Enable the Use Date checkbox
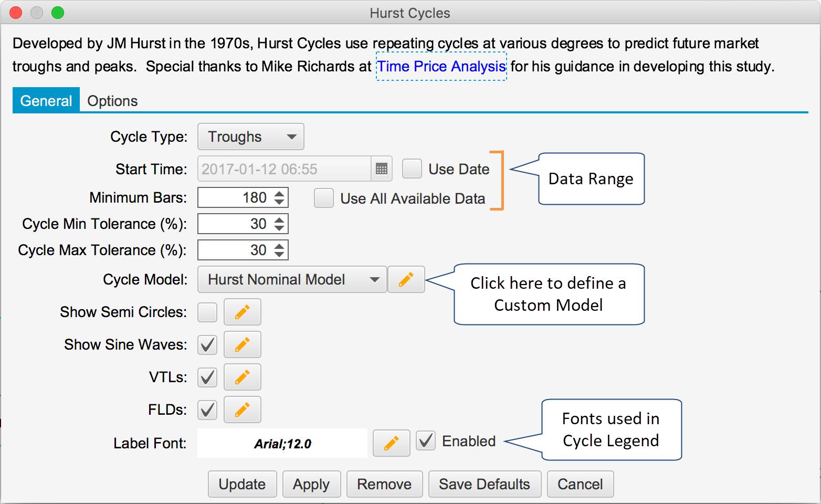 click(x=412, y=169)
